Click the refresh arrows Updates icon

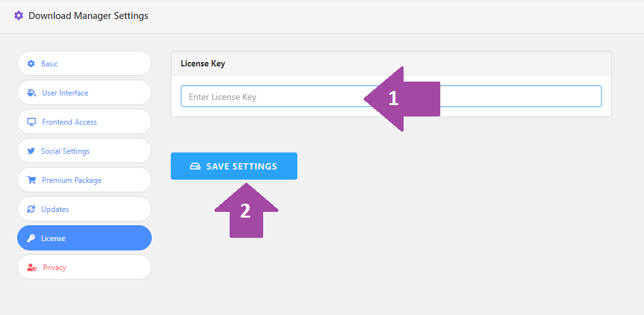31,209
